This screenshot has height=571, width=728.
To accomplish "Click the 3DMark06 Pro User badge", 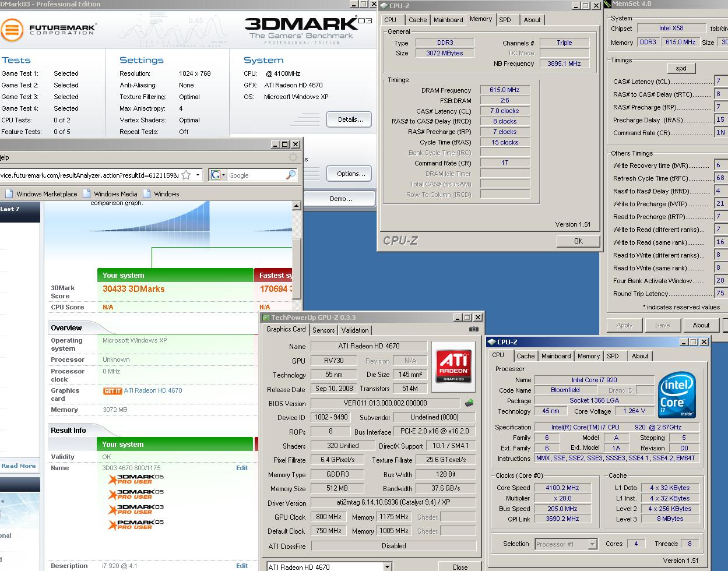I will [136, 479].
